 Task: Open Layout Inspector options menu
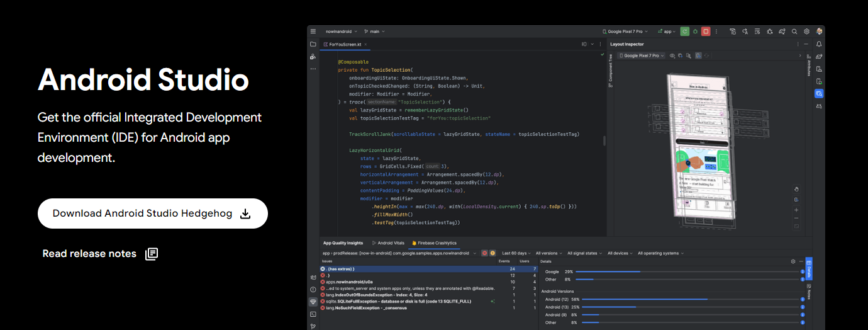point(798,44)
